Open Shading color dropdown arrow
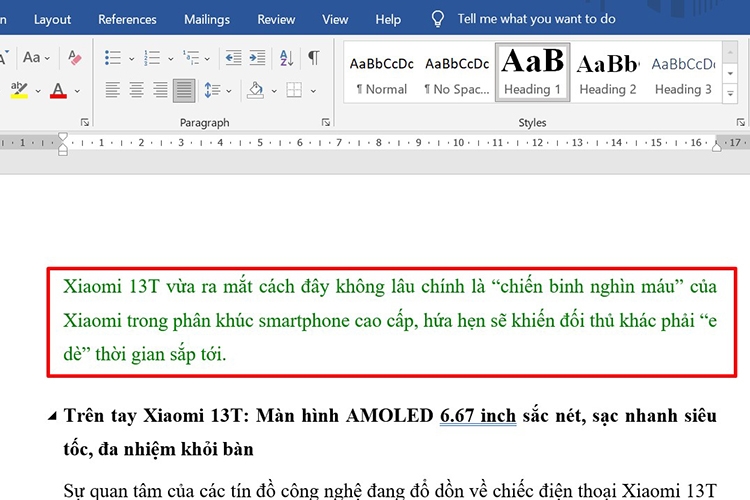Screen dimensions: 750x500 pos(274,91)
